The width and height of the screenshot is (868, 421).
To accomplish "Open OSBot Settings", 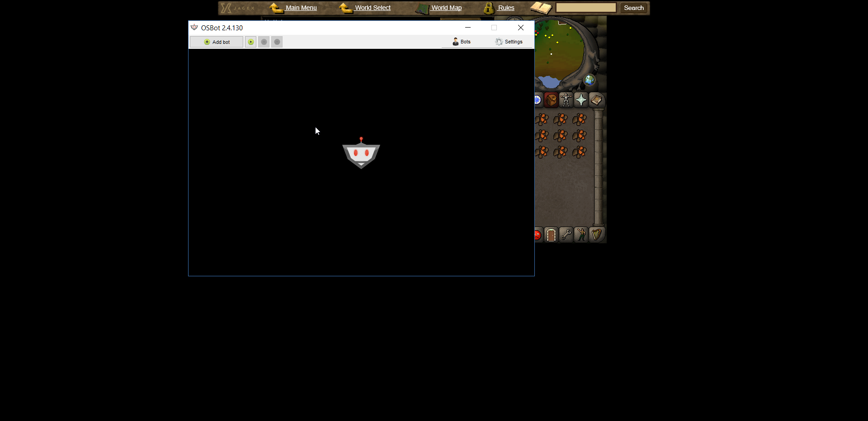I will tap(509, 42).
